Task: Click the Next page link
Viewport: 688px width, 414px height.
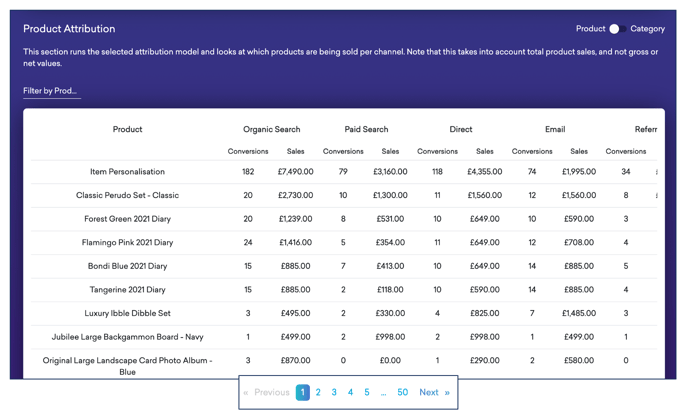Action: 434,393
